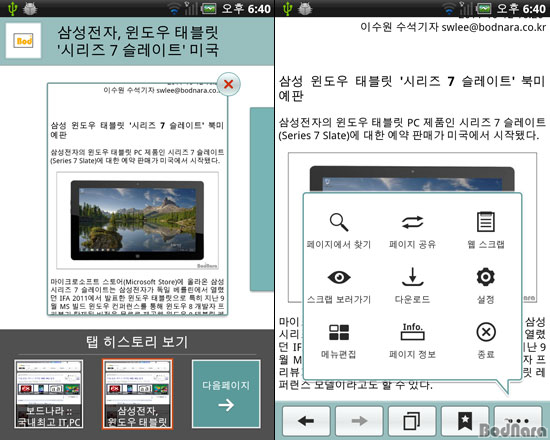Tap the 탭 히스토리 보기 header
The height and width of the screenshot is (440, 550).
[137, 342]
